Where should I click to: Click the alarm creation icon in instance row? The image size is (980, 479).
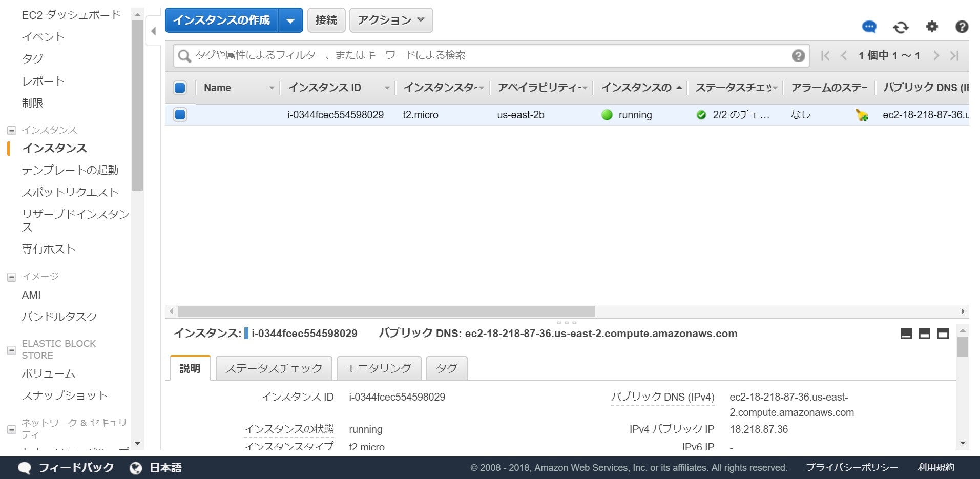[862, 115]
